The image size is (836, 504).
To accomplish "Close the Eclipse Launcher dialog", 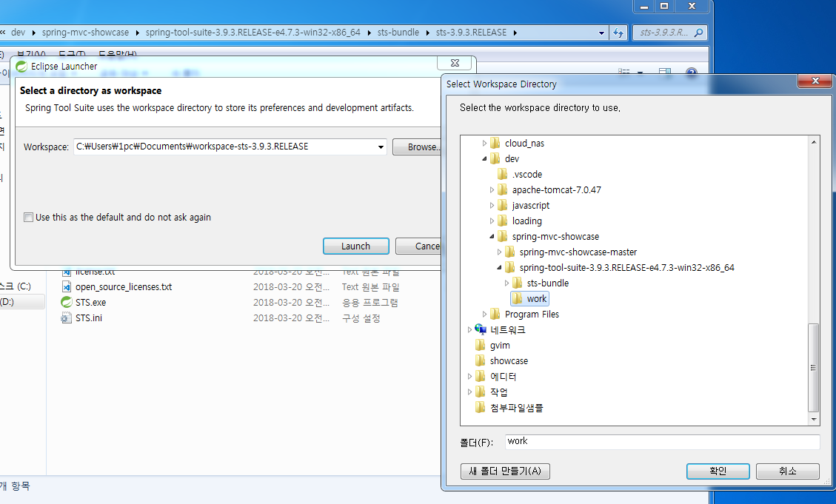I will click(455, 63).
